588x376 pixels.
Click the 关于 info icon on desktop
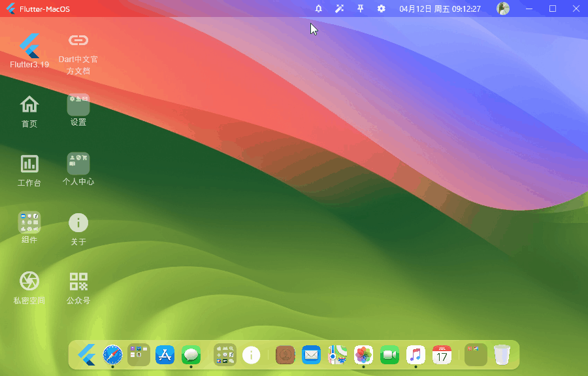click(x=78, y=230)
